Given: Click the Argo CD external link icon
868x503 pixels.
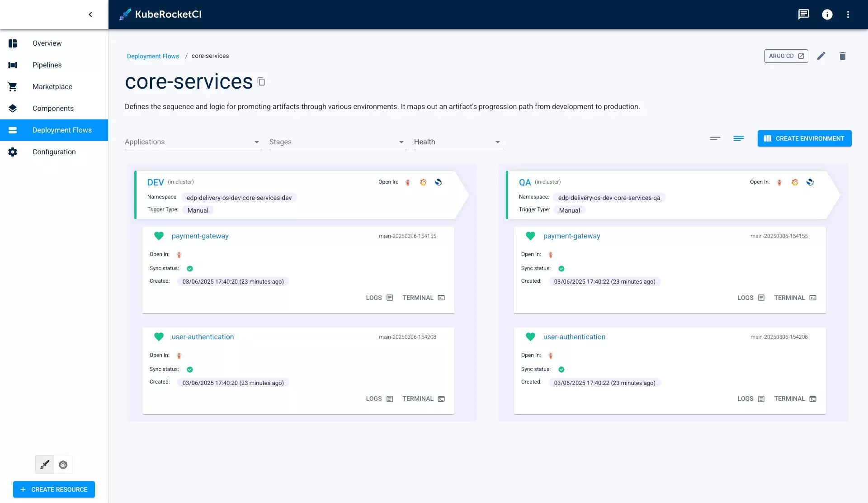Looking at the screenshot, I should 802,56.
